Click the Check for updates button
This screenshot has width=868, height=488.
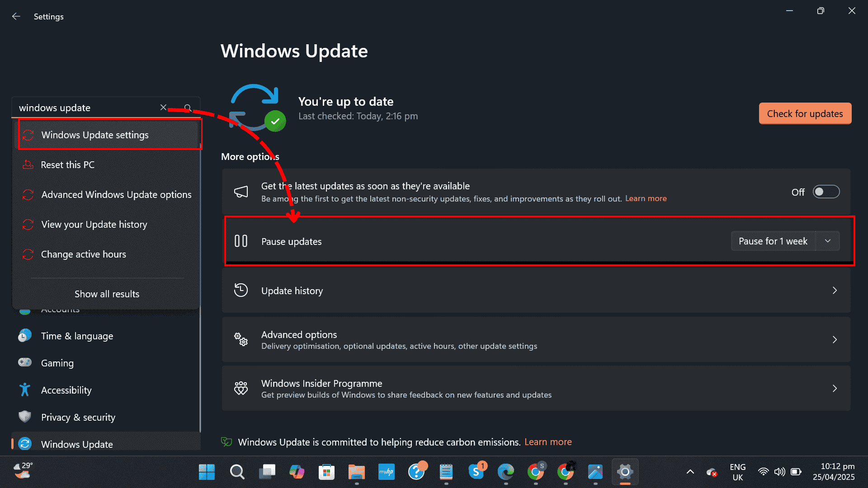(x=805, y=113)
